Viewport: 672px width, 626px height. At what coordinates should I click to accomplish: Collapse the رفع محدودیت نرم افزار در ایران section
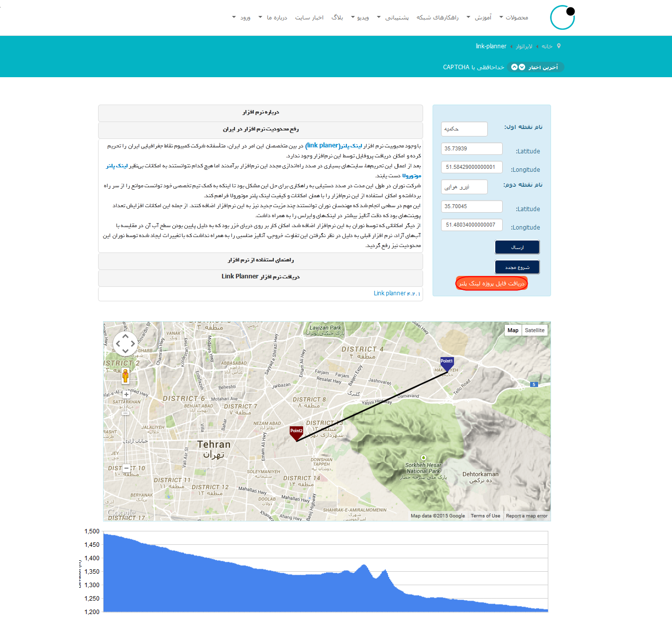pos(260,129)
